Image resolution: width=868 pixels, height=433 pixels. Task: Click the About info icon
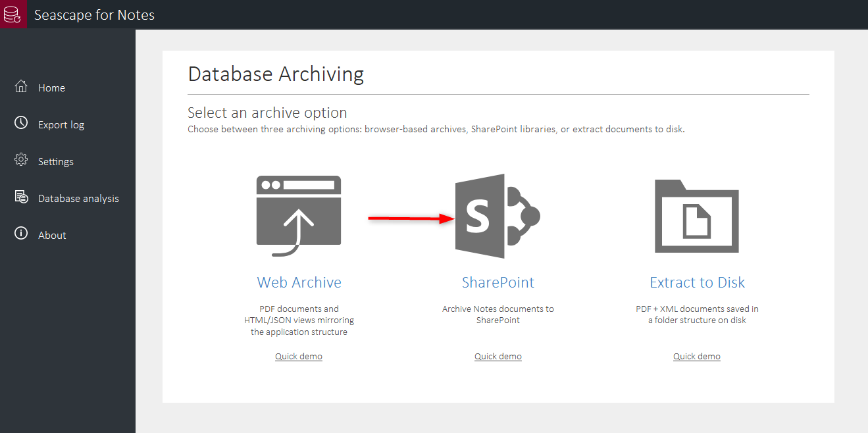[21, 234]
